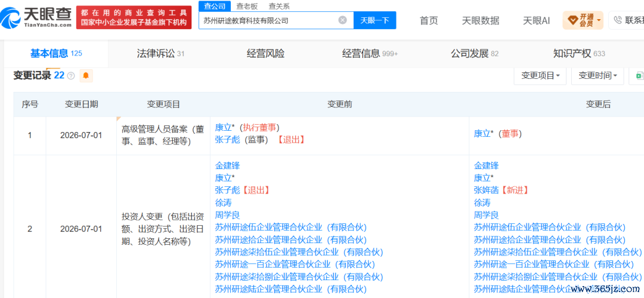Switch to the 查老板 search tab

[246, 6]
